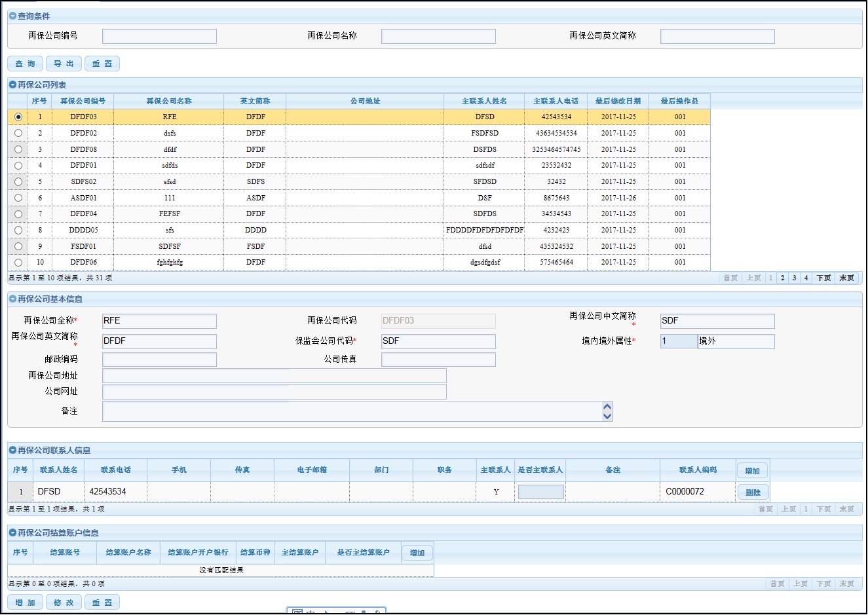
Task: Select radio button for row SDFS02
Action: (x=18, y=181)
